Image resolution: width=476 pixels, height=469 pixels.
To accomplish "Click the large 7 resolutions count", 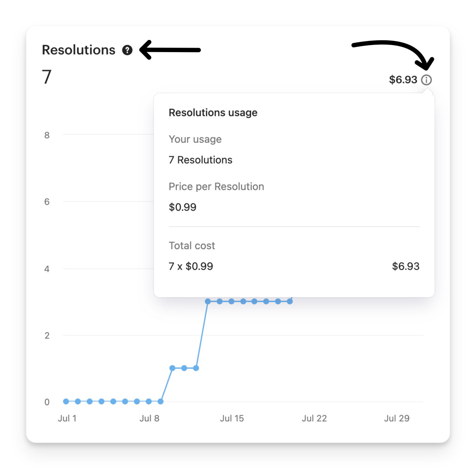I will click(x=47, y=77).
